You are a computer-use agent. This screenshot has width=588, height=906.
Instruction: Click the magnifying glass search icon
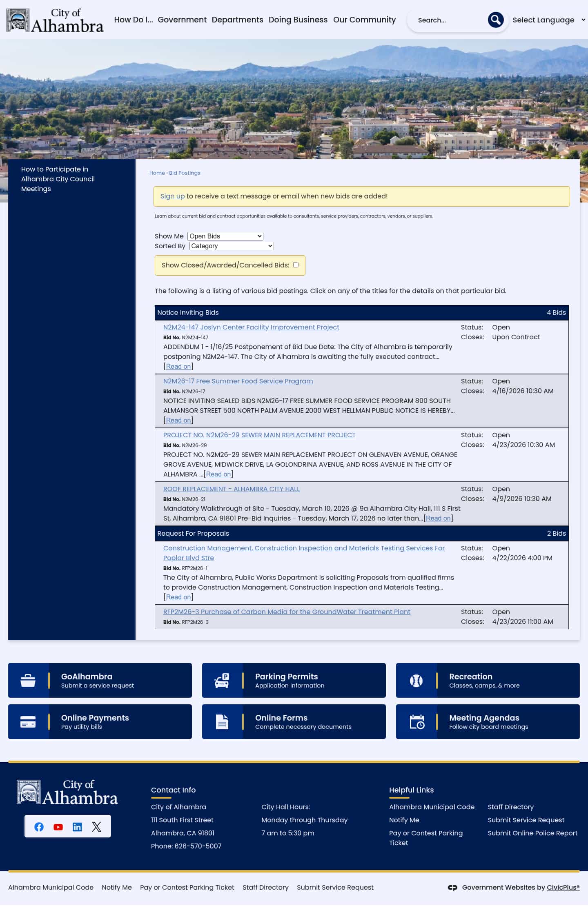[495, 20]
